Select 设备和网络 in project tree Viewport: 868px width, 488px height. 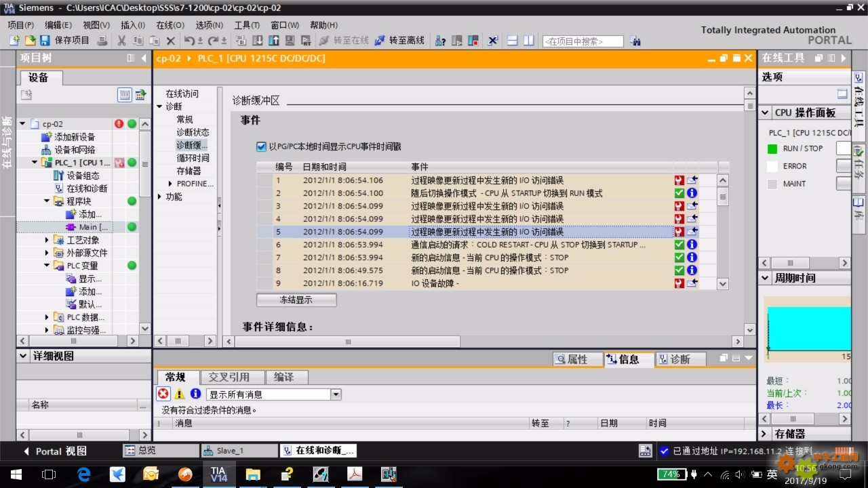(x=75, y=150)
